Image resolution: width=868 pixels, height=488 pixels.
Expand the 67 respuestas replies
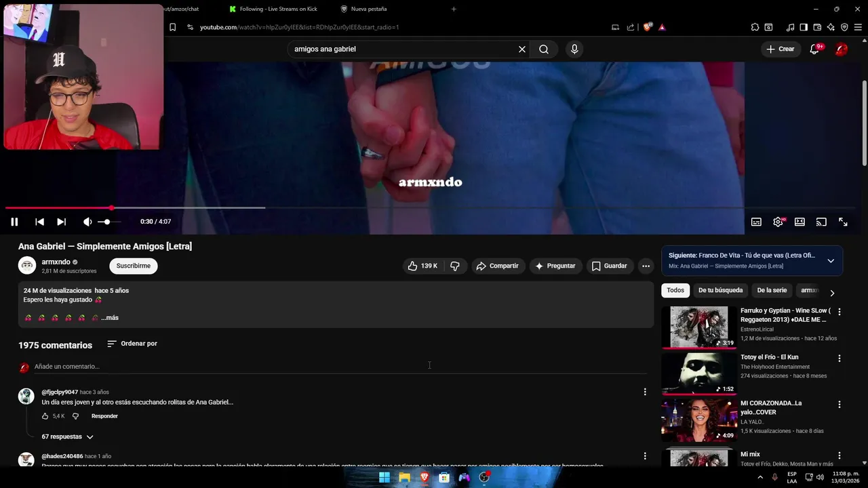[67, 436]
